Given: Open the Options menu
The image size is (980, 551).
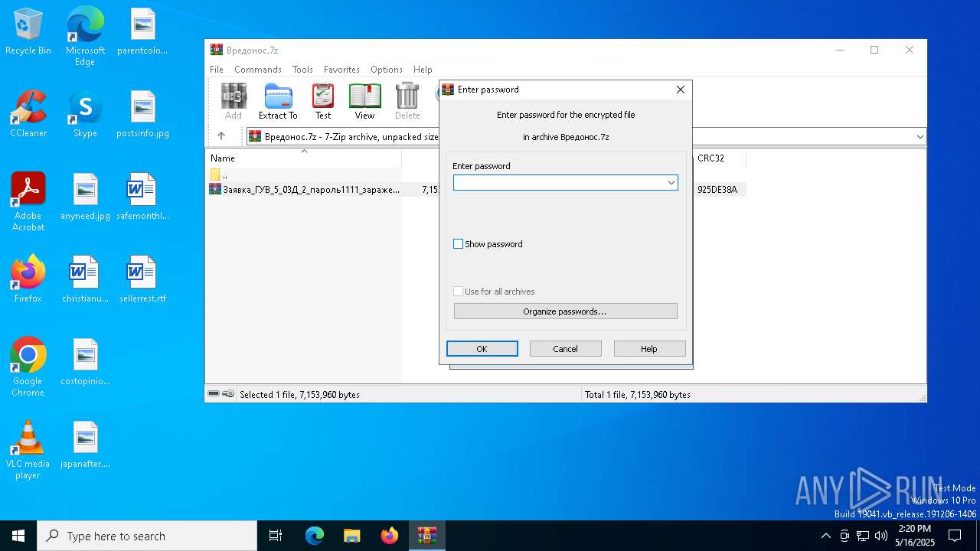Looking at the screenshot, I should pyautogui.click(x=387, y=70).
